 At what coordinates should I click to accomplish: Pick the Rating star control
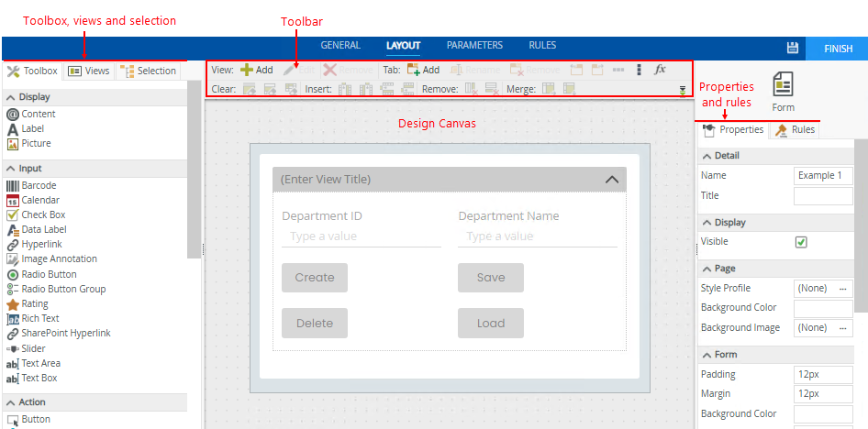(35, 303)
